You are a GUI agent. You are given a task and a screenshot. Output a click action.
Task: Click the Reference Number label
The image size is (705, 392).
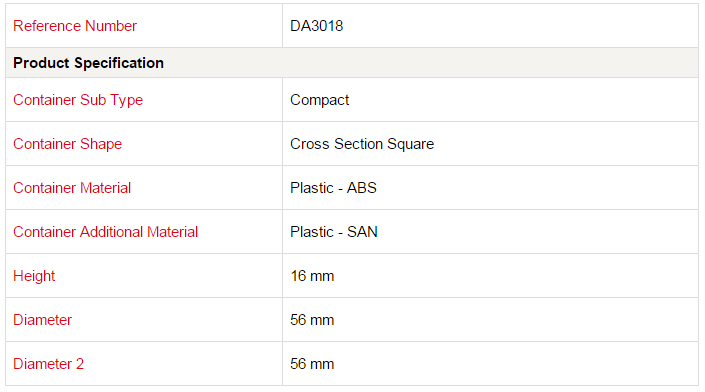point(75,26)
